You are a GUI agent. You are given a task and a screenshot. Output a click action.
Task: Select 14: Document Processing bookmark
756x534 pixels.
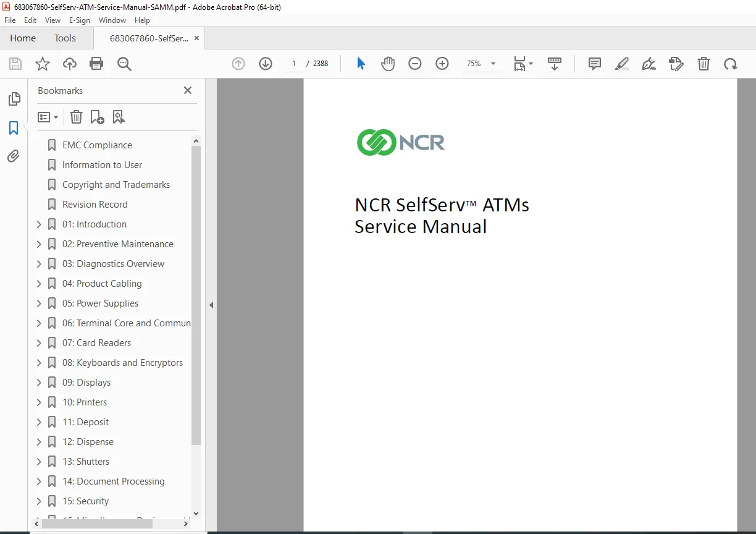coord(114,481)
